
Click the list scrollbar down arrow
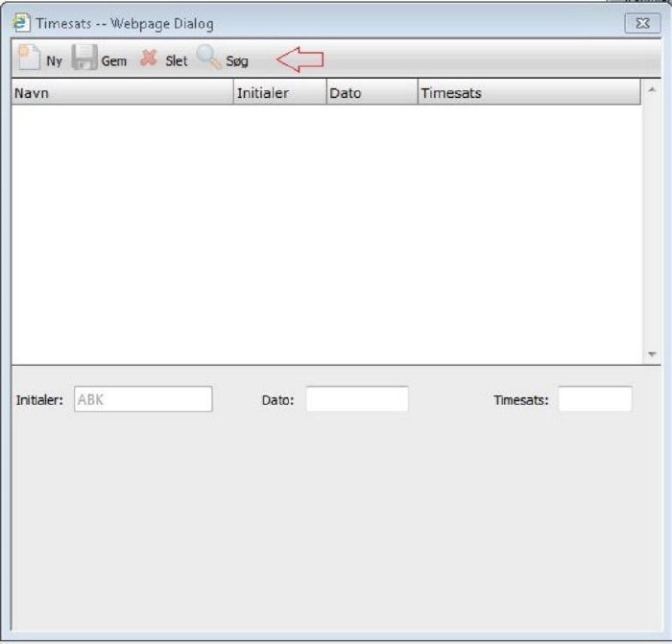[652, 354]
